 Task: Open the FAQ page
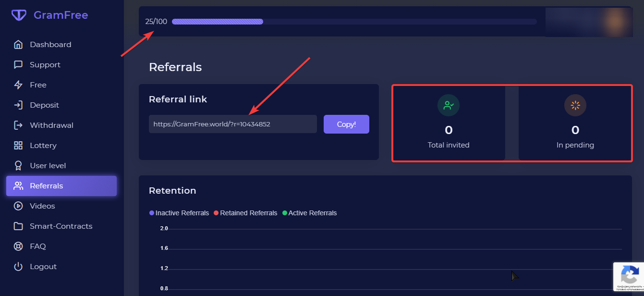[x=61, y=246]
